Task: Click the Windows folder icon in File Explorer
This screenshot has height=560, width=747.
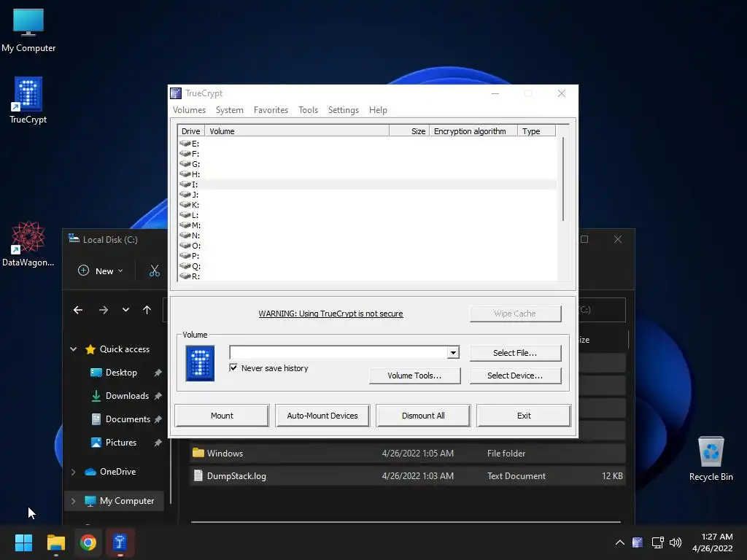Action: point(198,453)
